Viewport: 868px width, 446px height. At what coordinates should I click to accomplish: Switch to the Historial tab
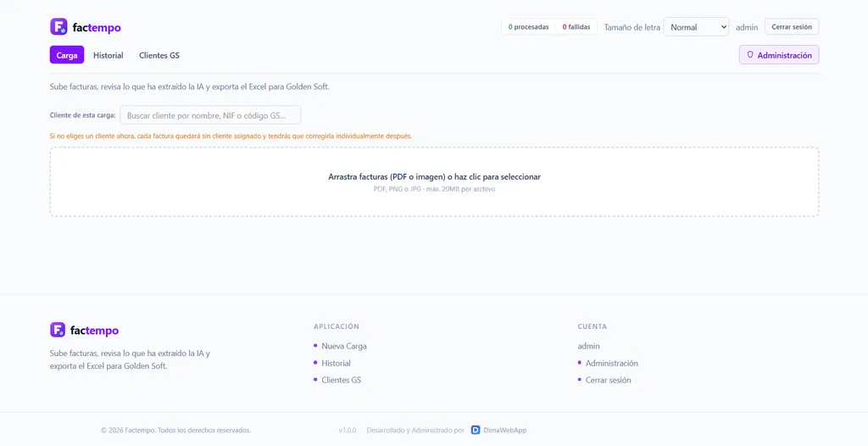click(108, 55)
